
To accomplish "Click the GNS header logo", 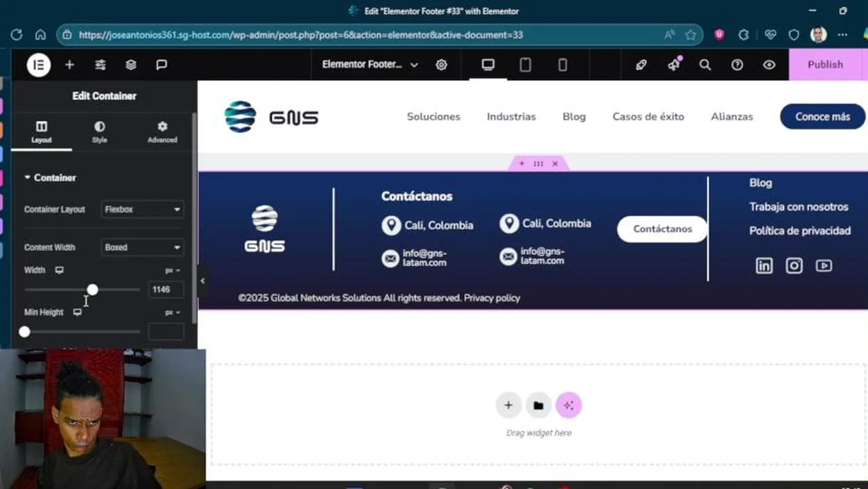I will [272, 117].
